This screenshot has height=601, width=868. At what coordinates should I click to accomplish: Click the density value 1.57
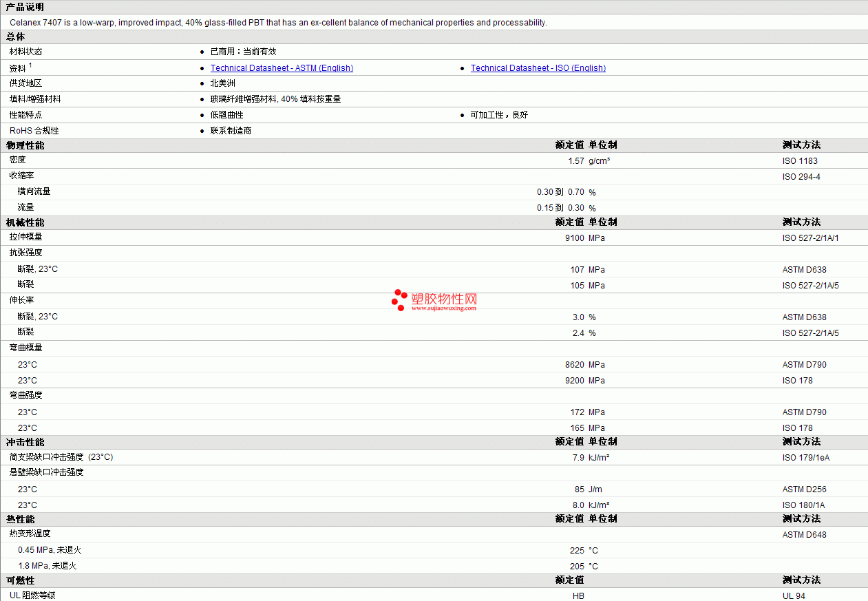click(x=576, y=161)
